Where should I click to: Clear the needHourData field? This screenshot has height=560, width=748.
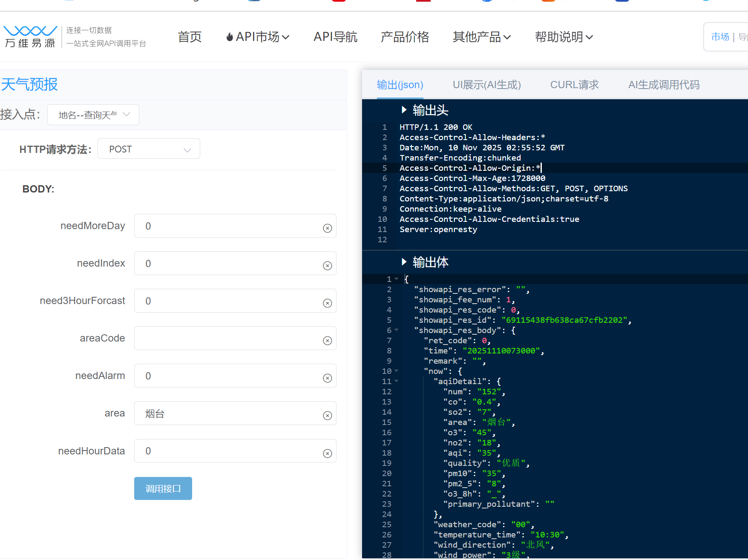327,454
